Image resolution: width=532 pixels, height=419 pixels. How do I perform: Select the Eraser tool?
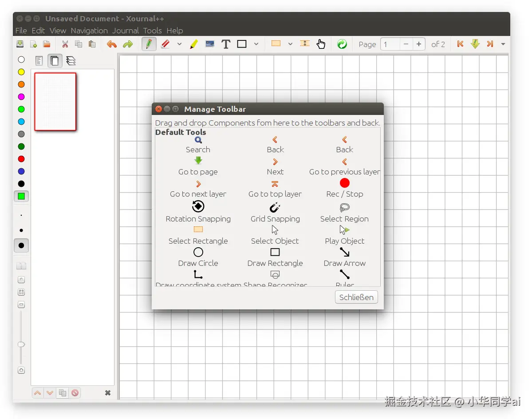tap(165, 44)
